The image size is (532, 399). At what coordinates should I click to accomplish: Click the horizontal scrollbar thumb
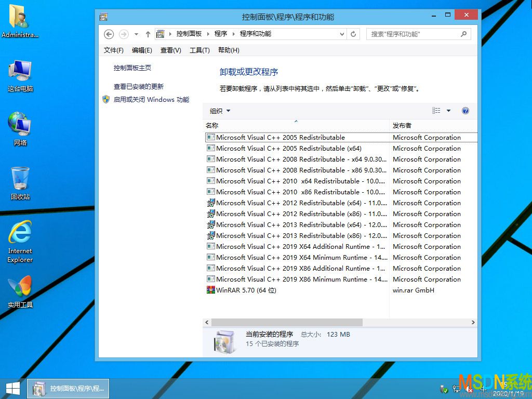(287, 322)
